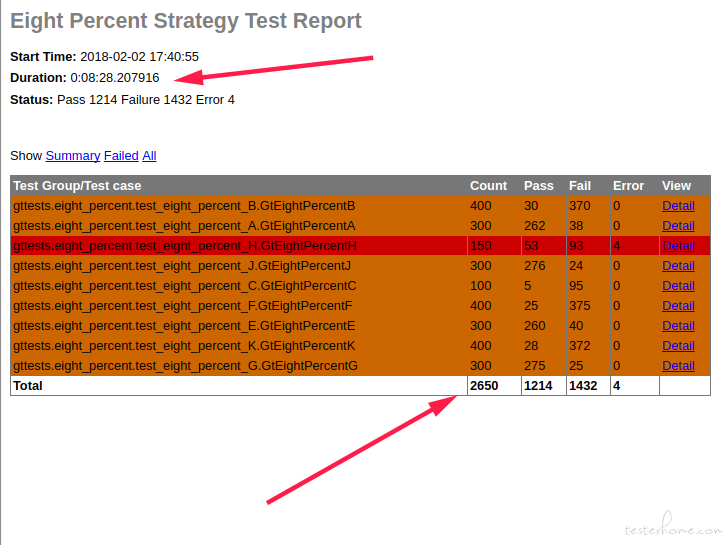
Task: Click the Duration value text
Action: point(115,78)
